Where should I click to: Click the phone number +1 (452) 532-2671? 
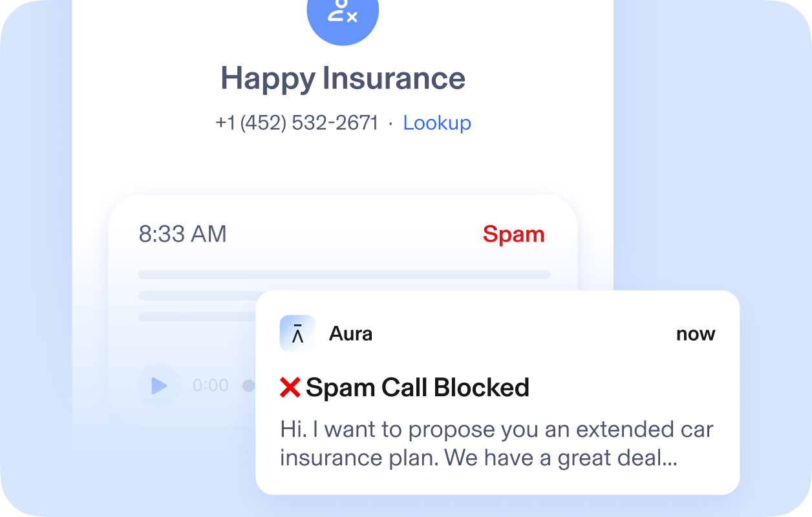tap(297, 123)
